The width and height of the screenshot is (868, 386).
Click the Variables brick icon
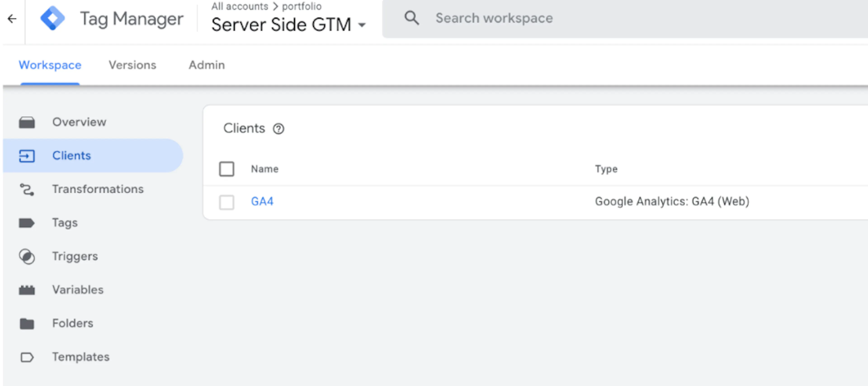pos(27,290)
